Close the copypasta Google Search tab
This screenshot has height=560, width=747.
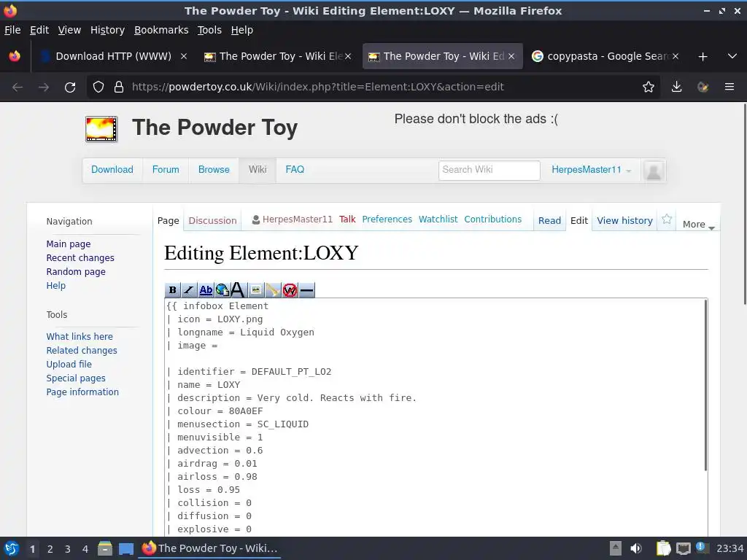(x=675, y=56)
